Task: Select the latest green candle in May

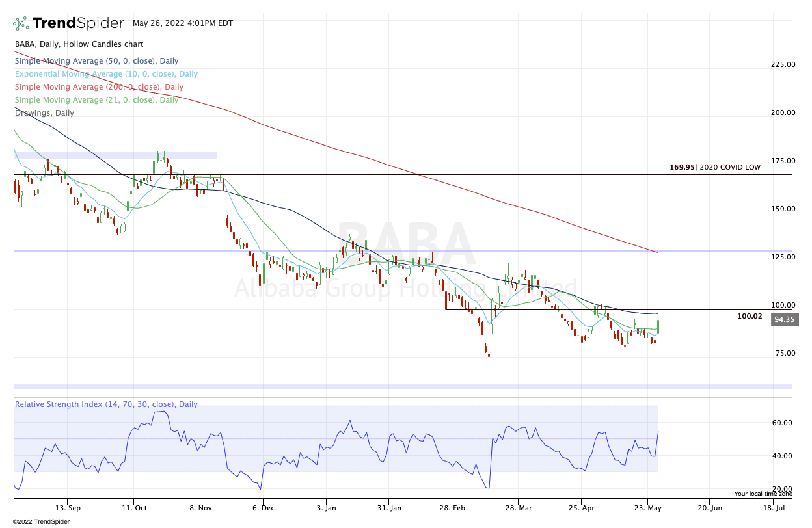Action: click(658, 325)
